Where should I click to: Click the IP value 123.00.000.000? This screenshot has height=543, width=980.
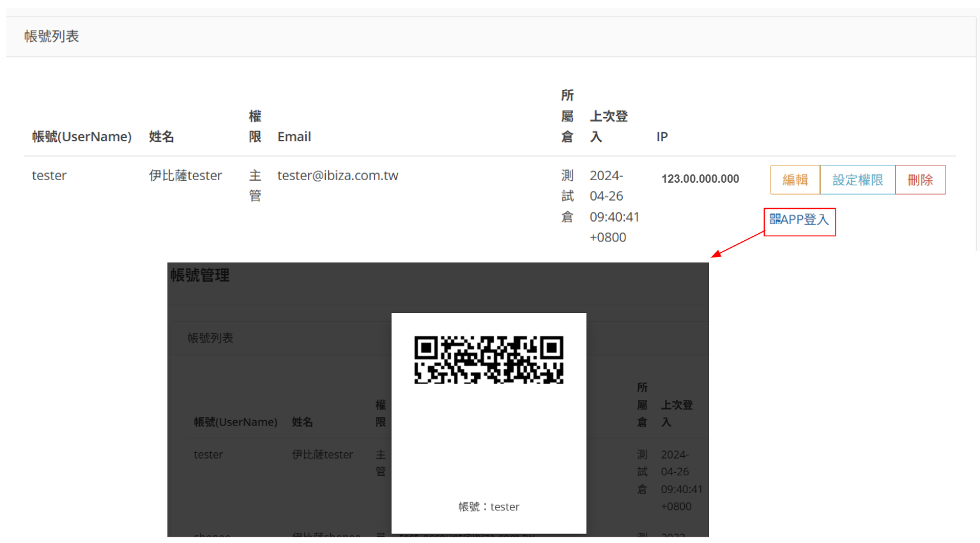(x=700, y=179)
